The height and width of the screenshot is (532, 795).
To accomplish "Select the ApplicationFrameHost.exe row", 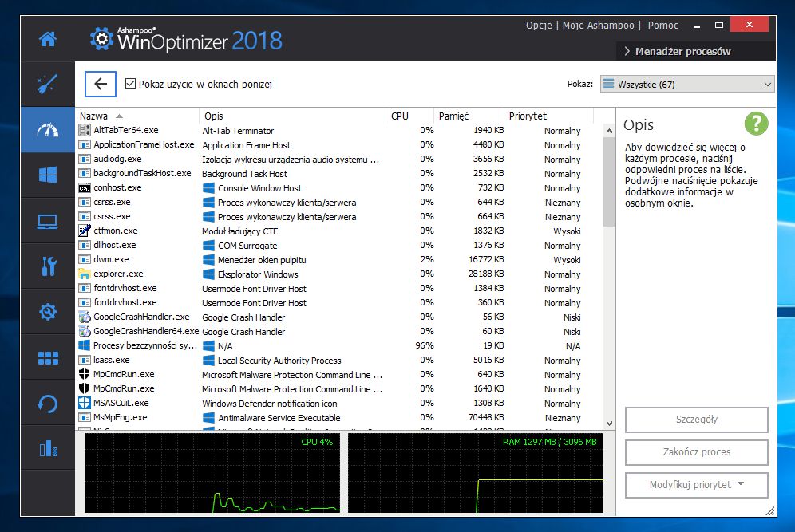I will click(x=340, y=145).
